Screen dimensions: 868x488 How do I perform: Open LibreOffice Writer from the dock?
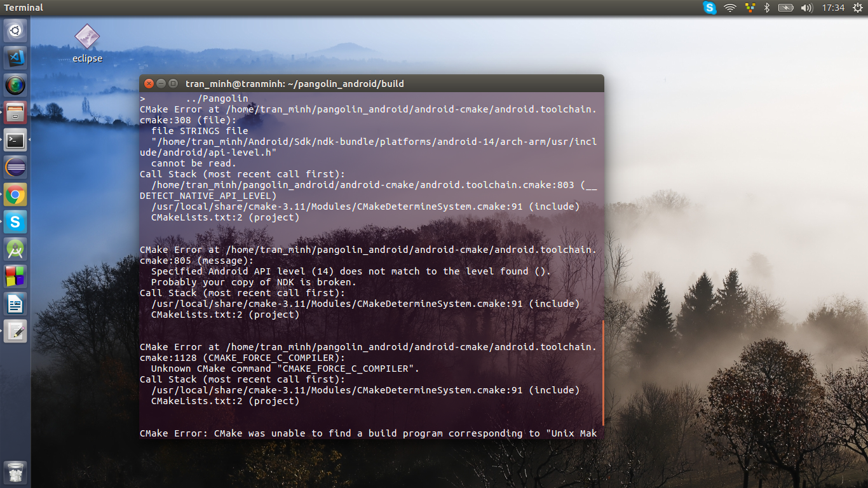(15, 303)
